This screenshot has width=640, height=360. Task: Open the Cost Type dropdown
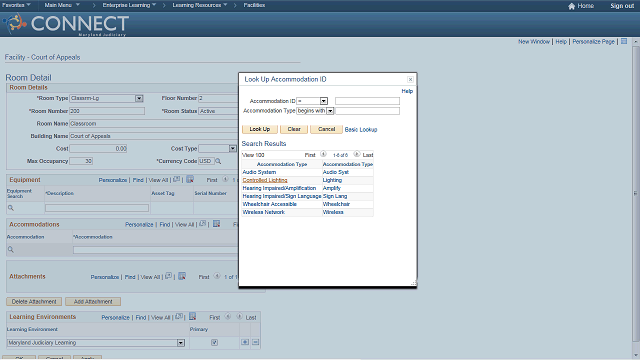coord(233,149)
